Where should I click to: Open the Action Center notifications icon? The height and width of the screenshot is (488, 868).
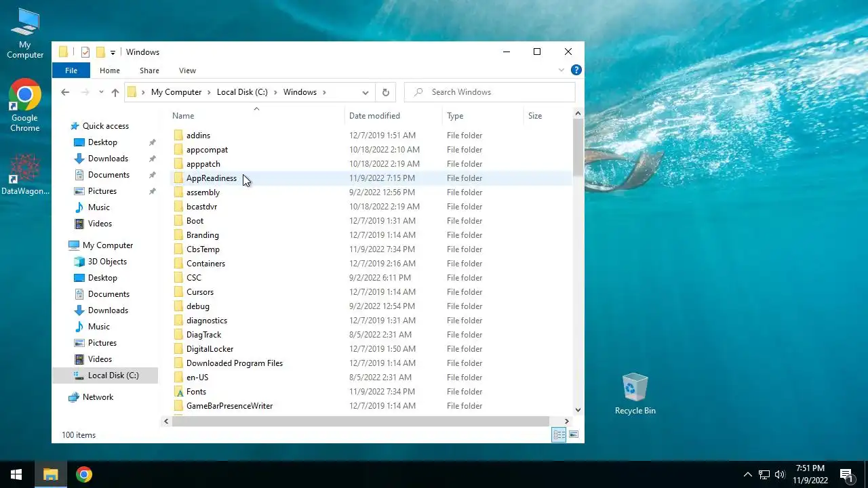point(846,474)
